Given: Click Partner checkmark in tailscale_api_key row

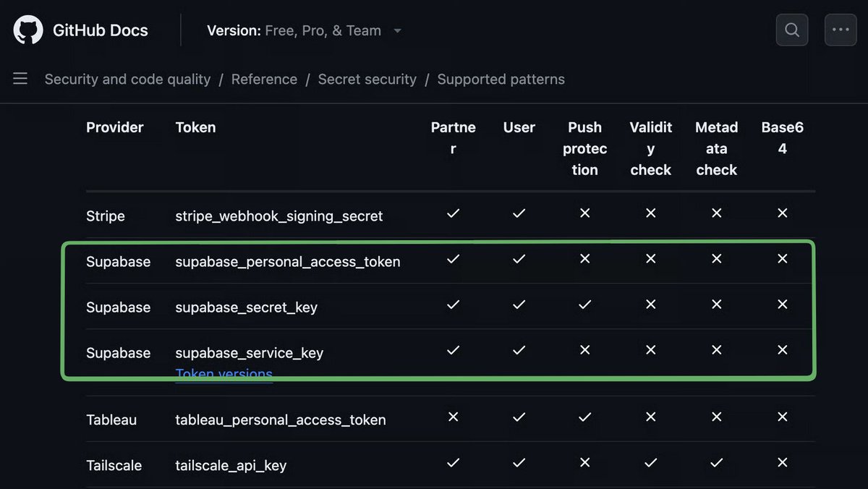Looking at the screenshot, I should [454, 462].
